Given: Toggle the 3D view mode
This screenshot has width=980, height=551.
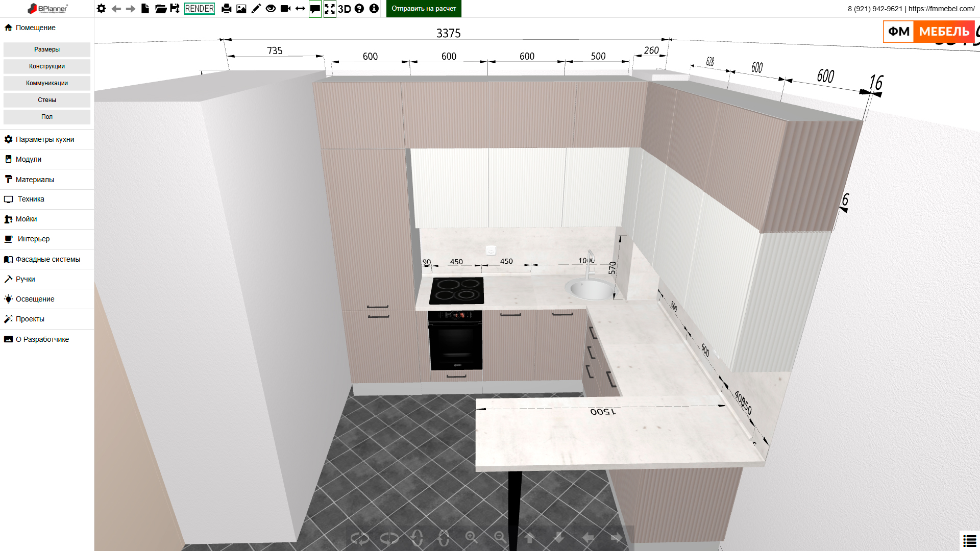Looking at the screenshot, I should 345,9.
